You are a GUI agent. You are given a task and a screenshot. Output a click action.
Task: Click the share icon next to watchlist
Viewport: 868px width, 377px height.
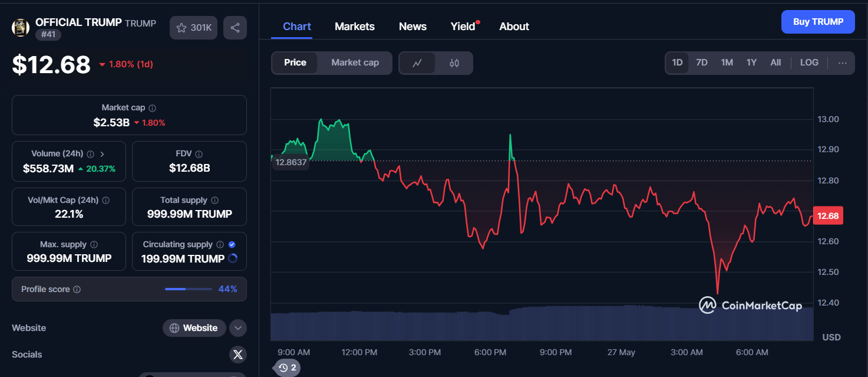[x=235, y=28]
